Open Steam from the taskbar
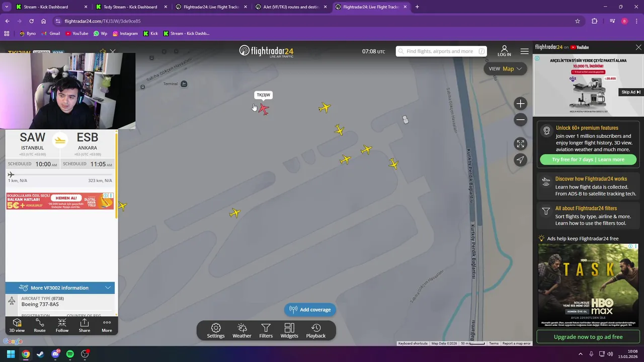The image size is (644, 362). pyautogui.click(x=40, y=354)
